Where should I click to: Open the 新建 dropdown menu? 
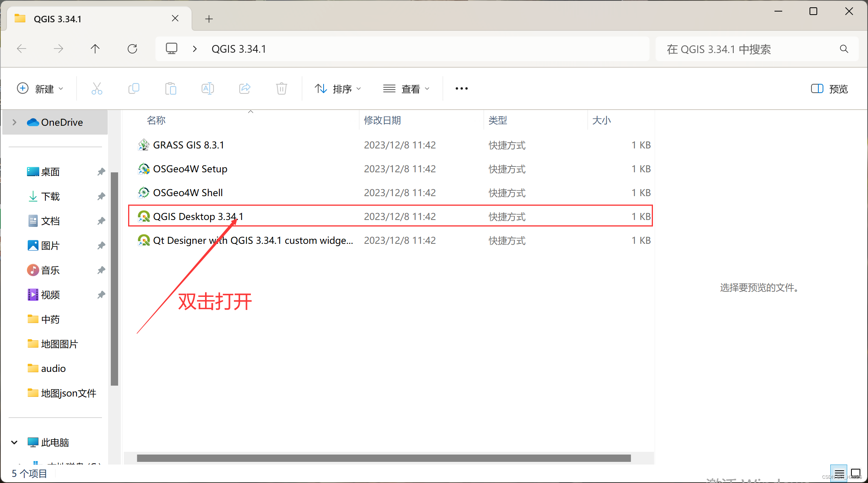tap(40, 89)
